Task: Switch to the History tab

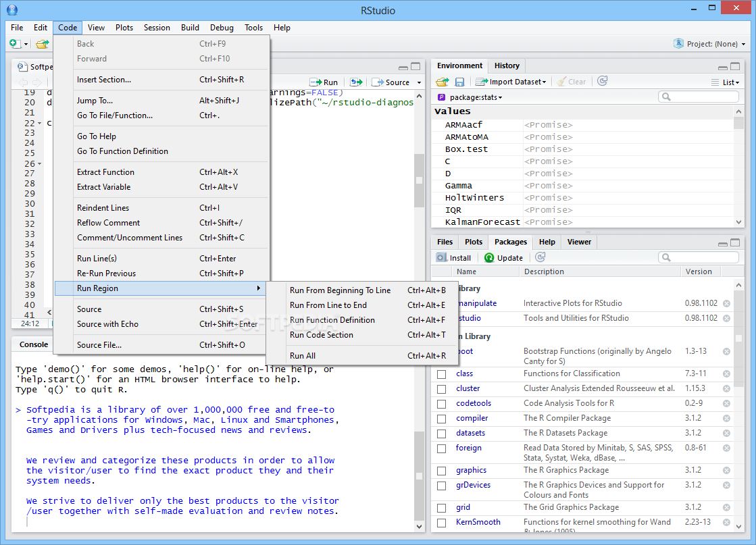Action: coord(507,66)
